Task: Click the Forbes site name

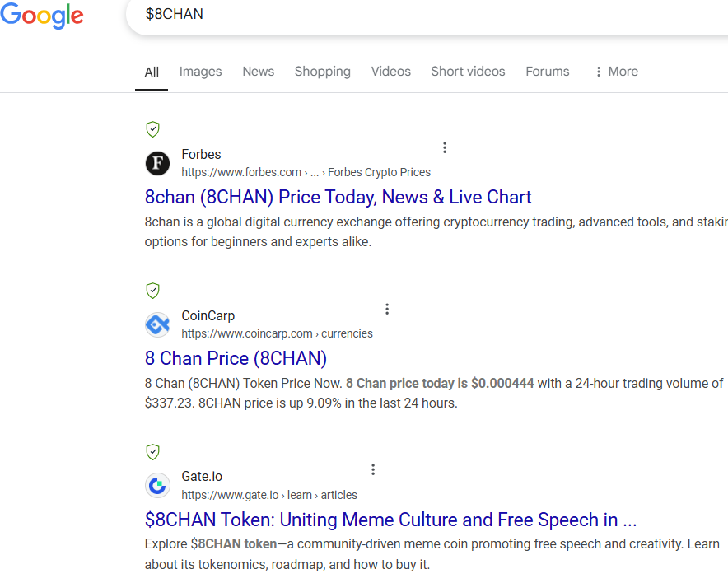Action: coord(201,154)
